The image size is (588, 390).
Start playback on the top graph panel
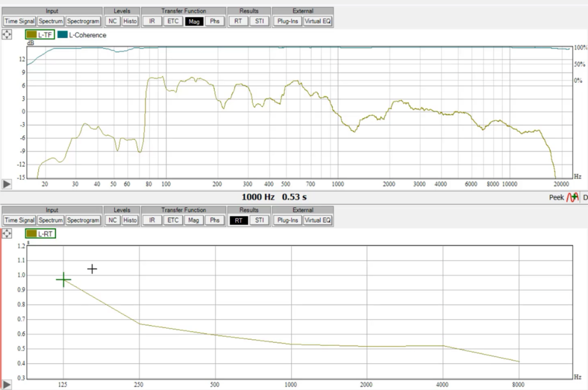(7, 184)
